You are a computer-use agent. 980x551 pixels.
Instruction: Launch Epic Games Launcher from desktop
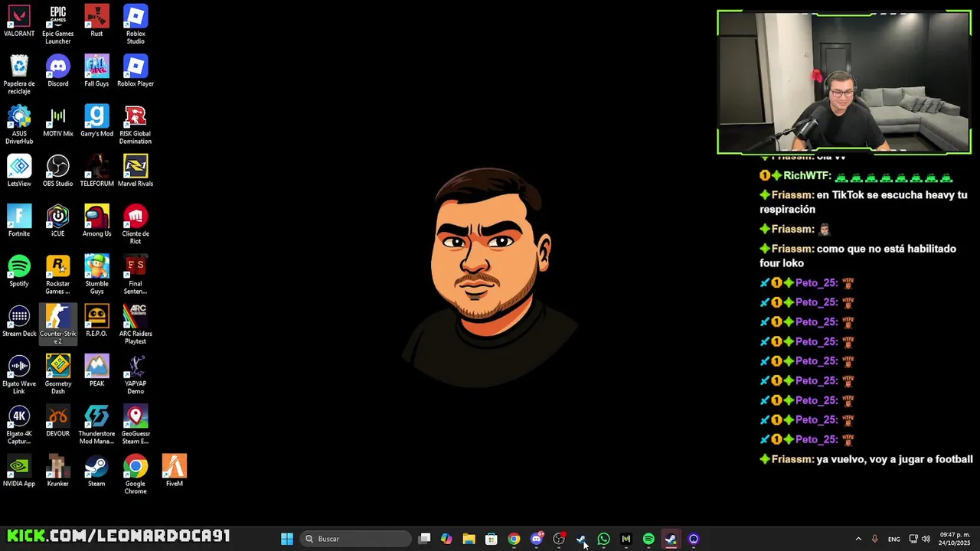tap(58, 24)
